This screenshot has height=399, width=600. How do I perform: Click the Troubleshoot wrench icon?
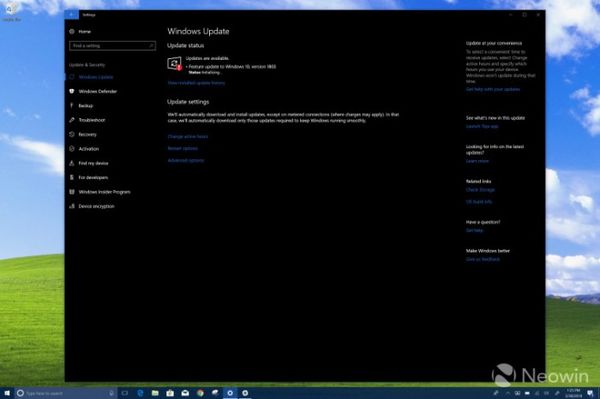point(72,120)
